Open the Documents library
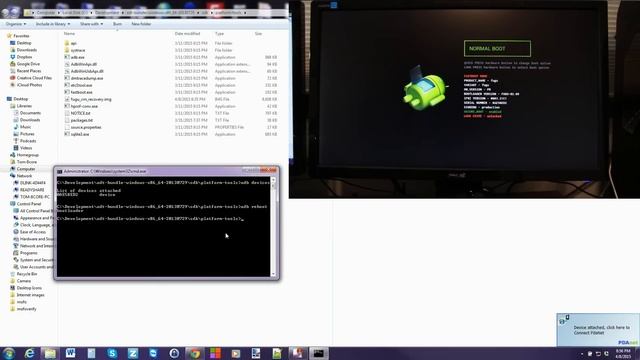 pyautogui.click(x=30, y=113)
